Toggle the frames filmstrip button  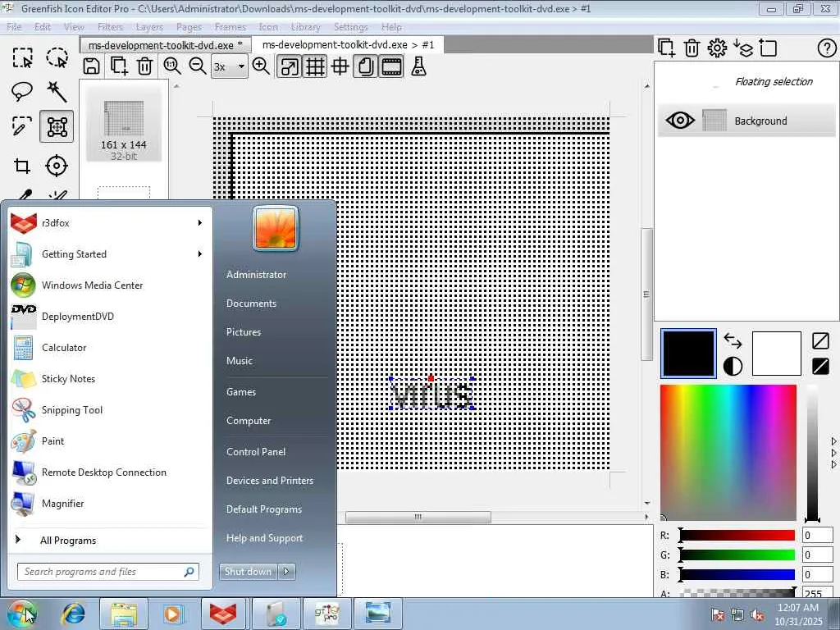(x=391, y=66)
